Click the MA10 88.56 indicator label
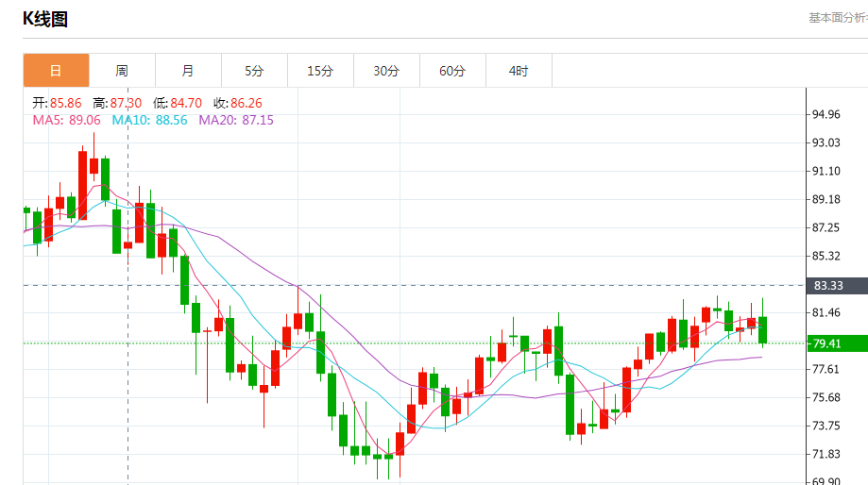This screenshot has width=868, height=485. 149,120
